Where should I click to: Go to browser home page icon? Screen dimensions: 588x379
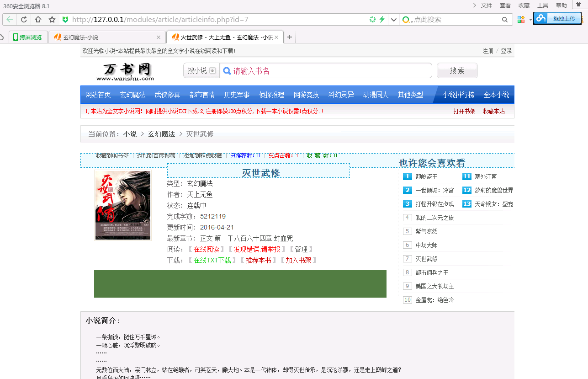point(38,20)
